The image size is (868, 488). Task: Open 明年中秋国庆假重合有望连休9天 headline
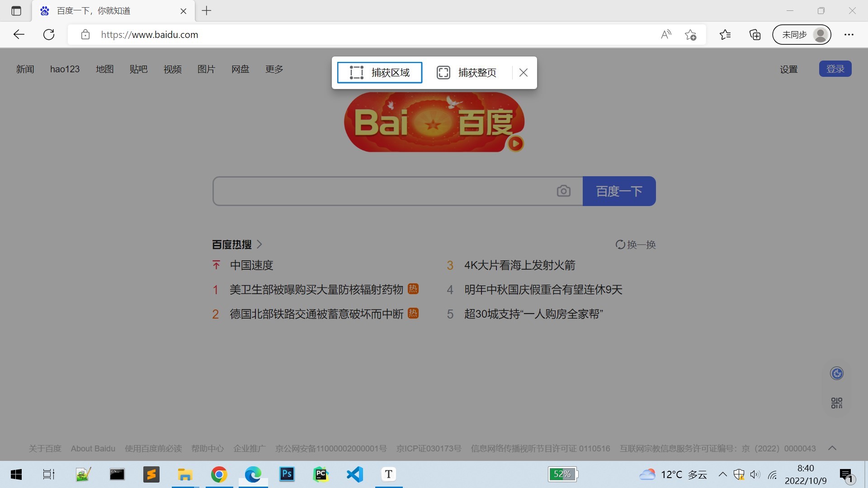(x=543, y=290)
